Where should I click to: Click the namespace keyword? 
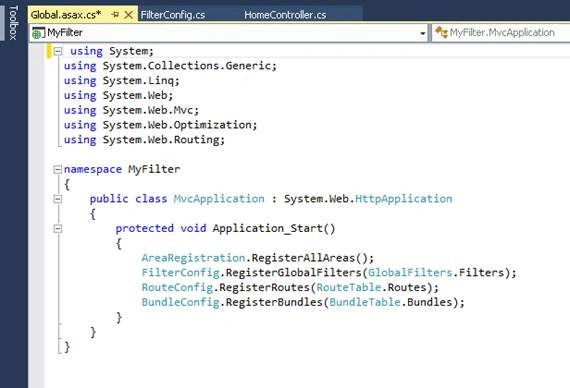click(93, 169)
